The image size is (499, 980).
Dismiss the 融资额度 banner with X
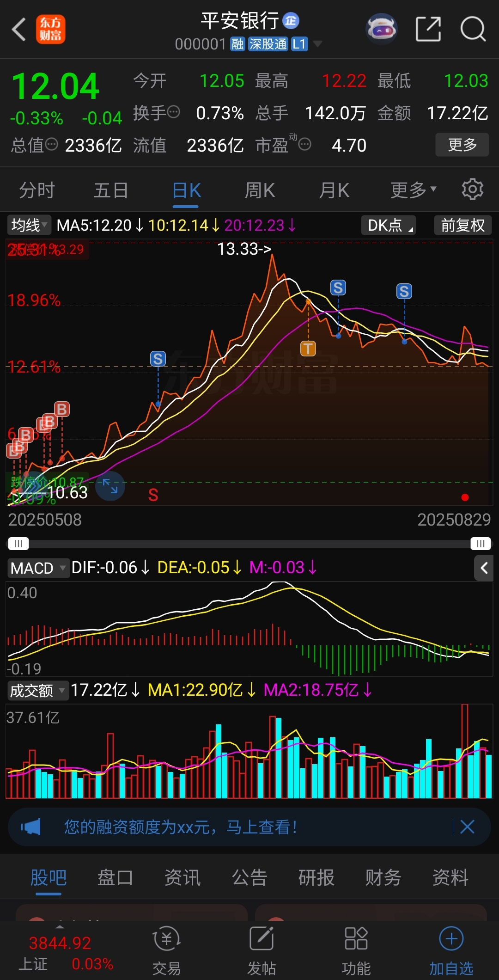coord(467,827)
